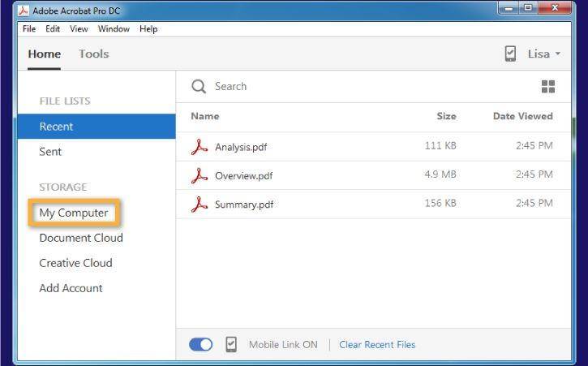Image resolution: width=588 pixels, height=366 pixels.
Task: Click the PDF icon for Analysis.pdf
Action: [200, 147]
